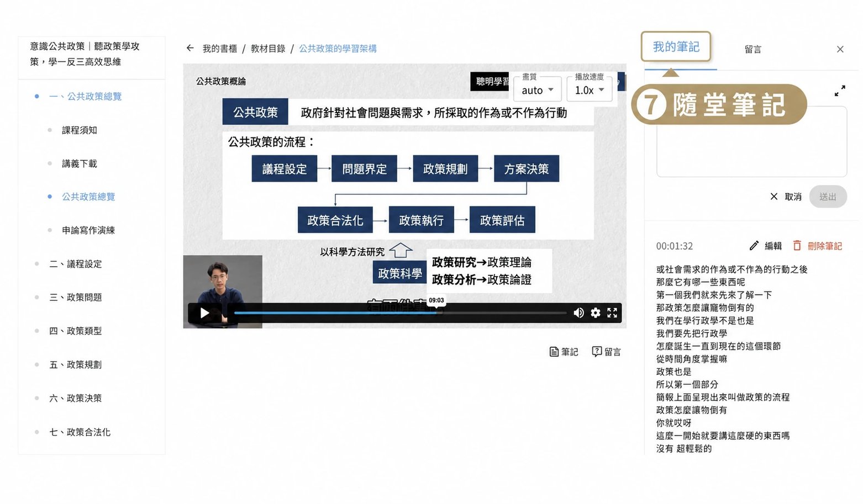Expand the notes panel with arrows icon
863x504 pixels.
840,91
